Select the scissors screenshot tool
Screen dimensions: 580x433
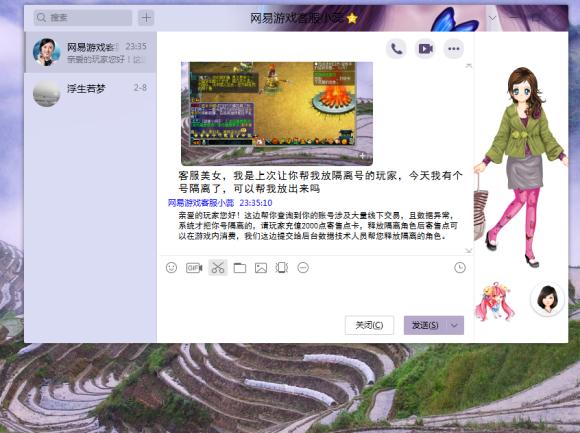218,267
